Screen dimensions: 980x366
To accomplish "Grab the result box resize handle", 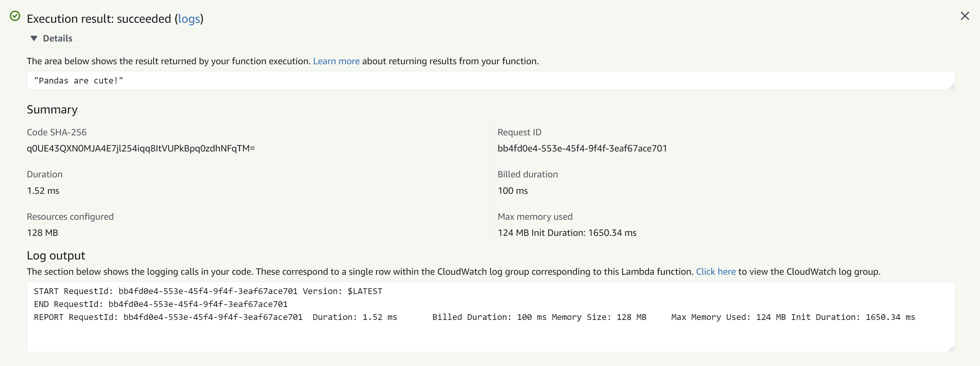I will [952, 86].
